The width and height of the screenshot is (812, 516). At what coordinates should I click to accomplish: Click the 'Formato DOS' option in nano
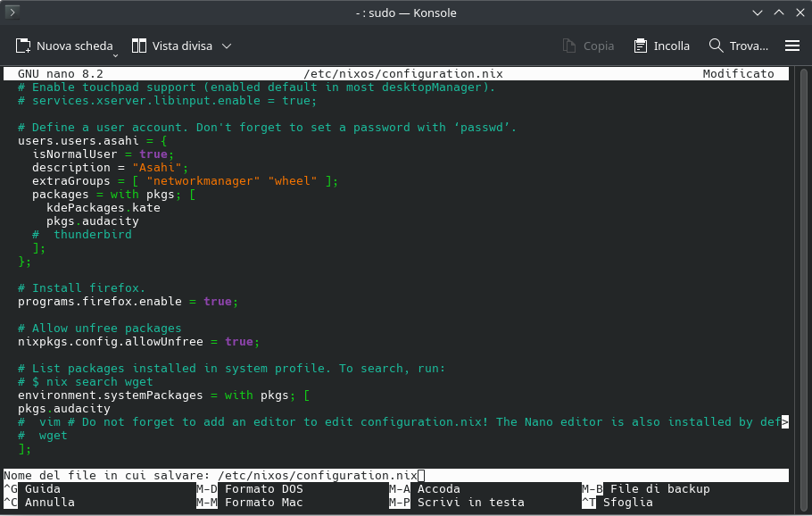point(263,489)
